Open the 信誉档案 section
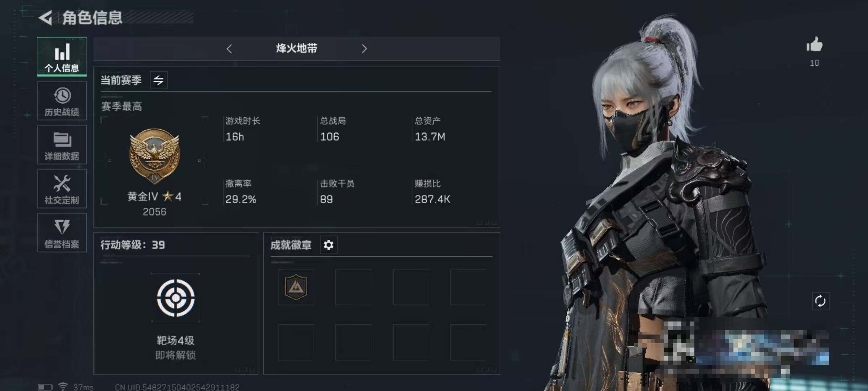Viewport: 868px width, 391px height. pyautogui.click(x=62, y=232)
